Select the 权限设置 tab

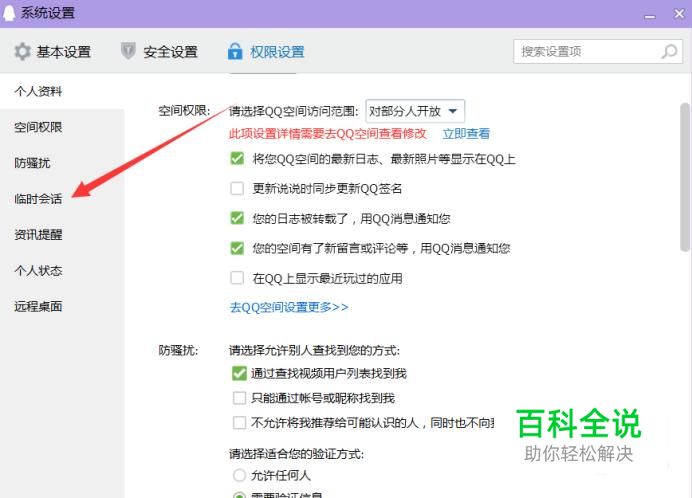[266, 52]
